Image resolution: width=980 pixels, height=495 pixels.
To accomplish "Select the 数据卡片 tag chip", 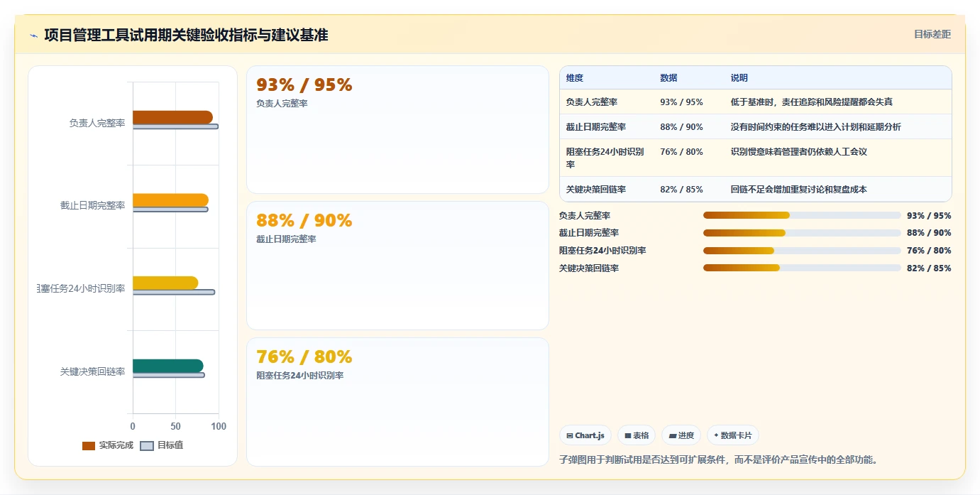I will [x=733, y=435].
